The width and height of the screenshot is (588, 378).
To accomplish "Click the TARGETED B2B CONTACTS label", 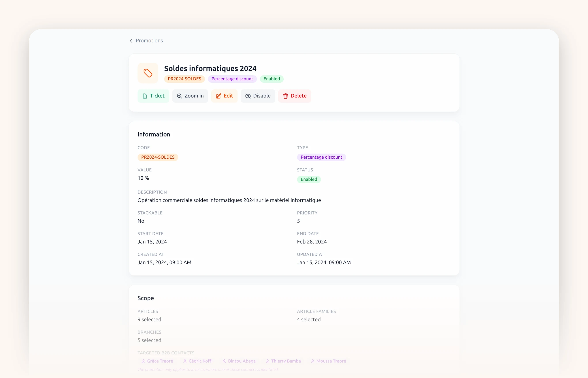I will 166,353.
